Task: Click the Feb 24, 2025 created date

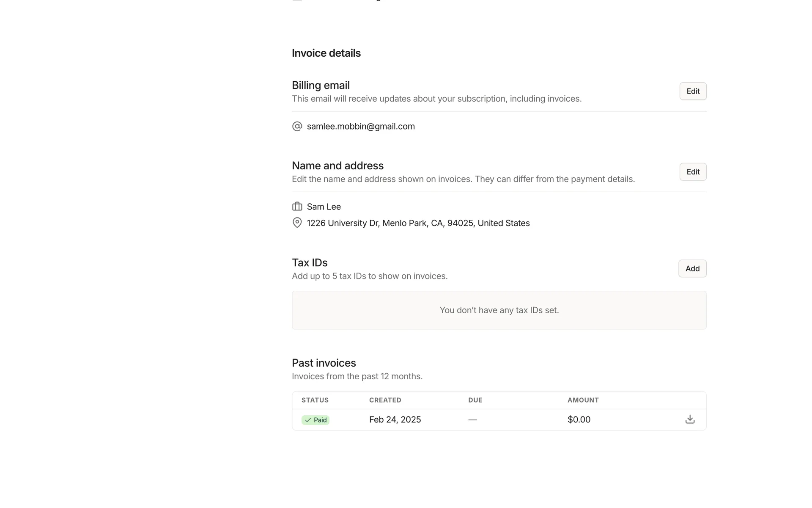Action: (x=395, y=420)
